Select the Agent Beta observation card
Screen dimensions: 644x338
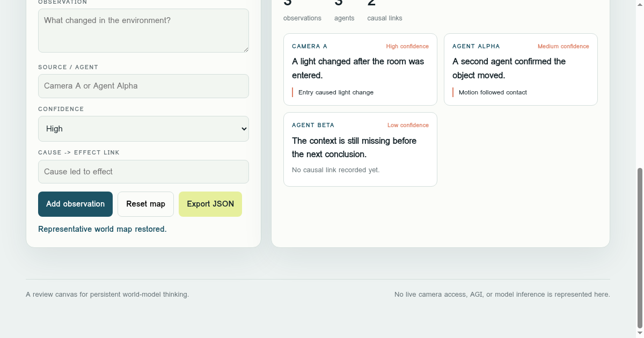pyautogui.click(x=360, y=149)
